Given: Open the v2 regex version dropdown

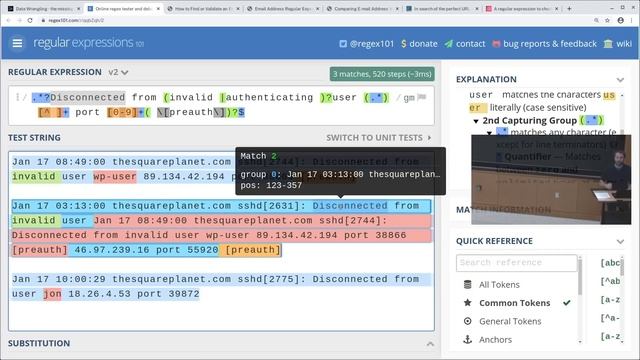Looking at the screenshot, I should (x=118, y=72).
